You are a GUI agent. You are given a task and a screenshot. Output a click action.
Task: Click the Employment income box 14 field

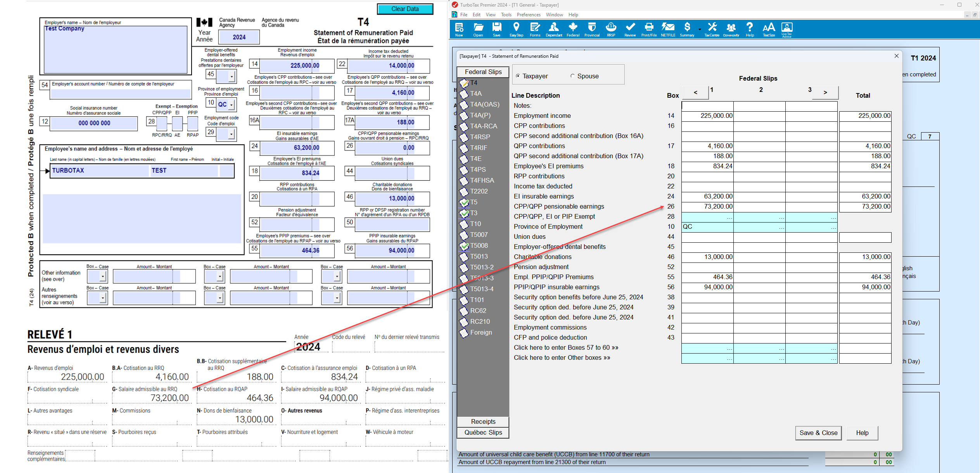pos(297,66)
